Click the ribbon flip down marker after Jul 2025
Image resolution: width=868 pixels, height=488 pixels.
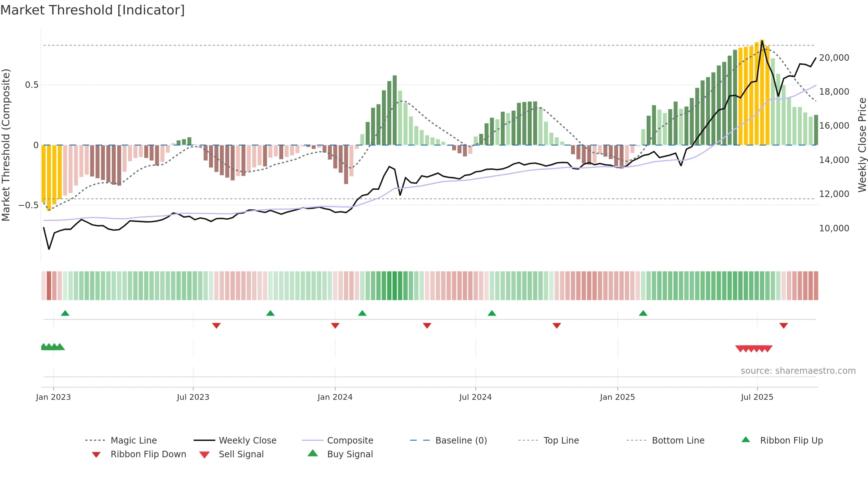(784, 326)
